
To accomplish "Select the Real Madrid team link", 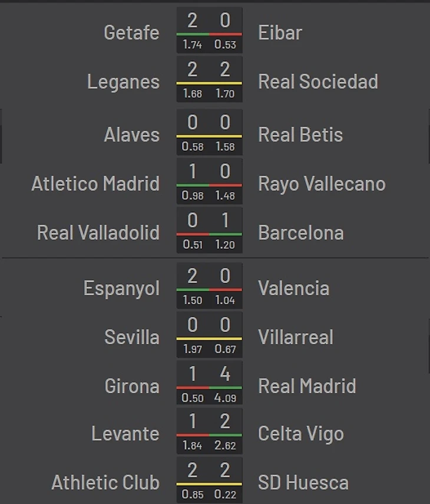I will click(307, 386).
